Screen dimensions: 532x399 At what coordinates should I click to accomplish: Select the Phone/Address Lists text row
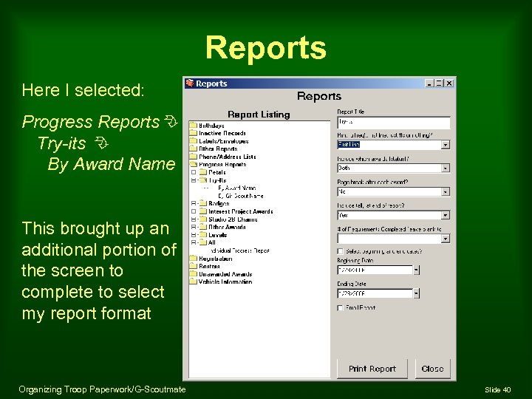228,157
